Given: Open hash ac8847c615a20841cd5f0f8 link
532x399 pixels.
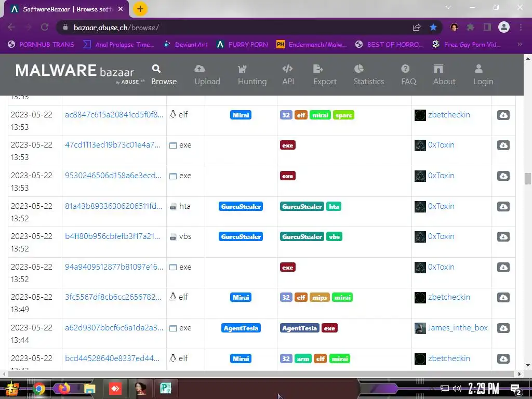Looking at the screenshot, I should pyautogui.click(x=114, y=115).
